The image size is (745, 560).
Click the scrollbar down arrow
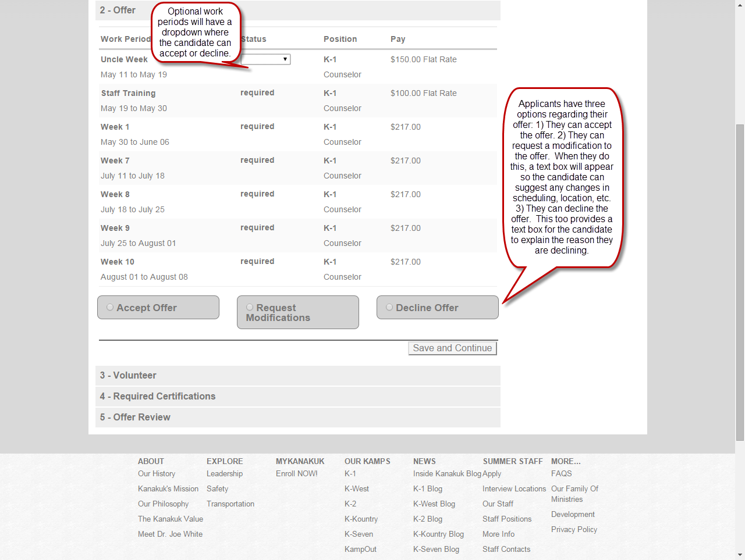740,555
